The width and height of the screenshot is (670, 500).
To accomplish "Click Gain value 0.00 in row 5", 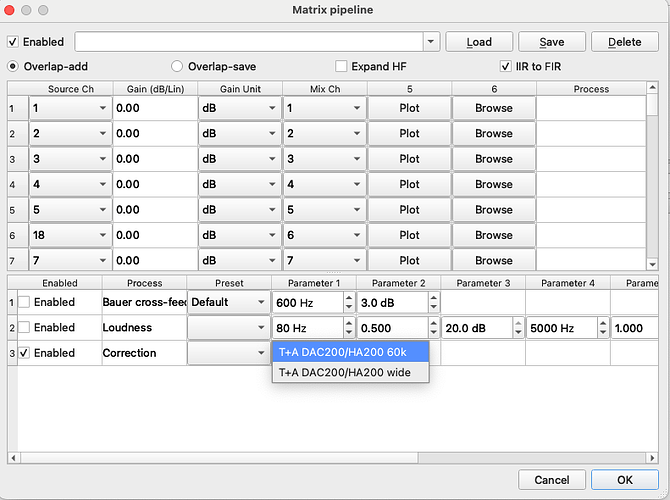I will pyautogui.click(x=155, y=210).
